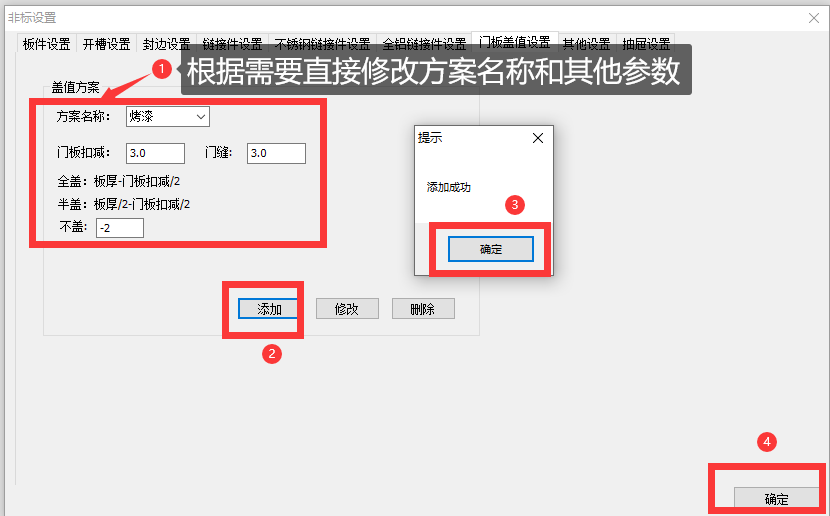Confirm the 添加成功 prompt with 确定
This screenshot has width=830, height=516.
pos(491,249)
